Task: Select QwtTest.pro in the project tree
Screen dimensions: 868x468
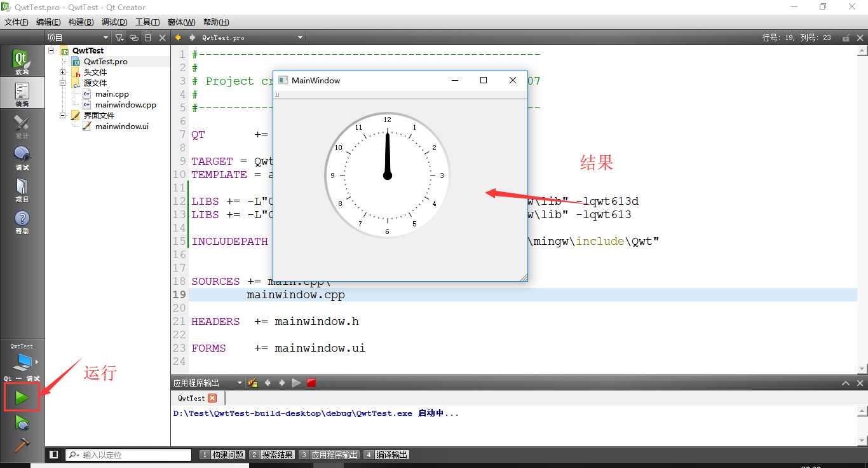Action: (x=100, y=62)
